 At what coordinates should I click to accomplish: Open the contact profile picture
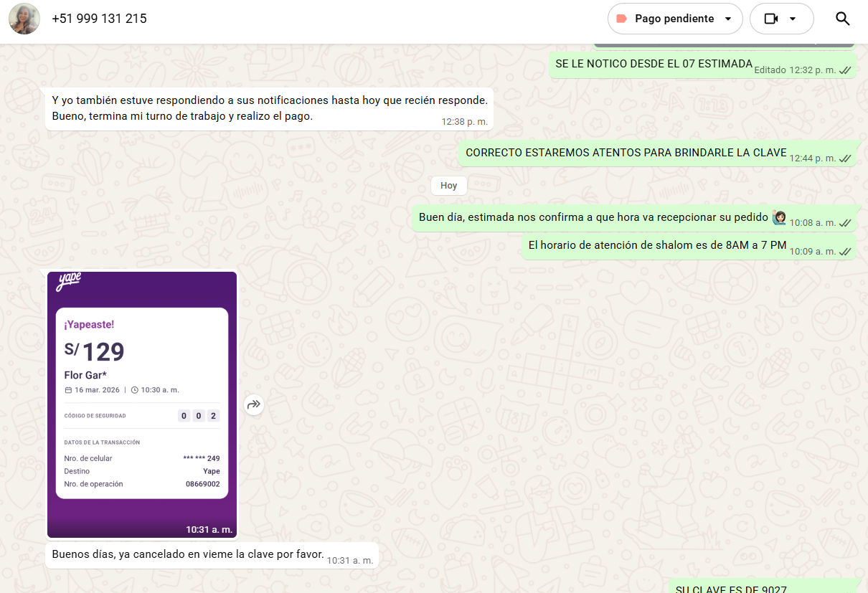coord(24,19)
